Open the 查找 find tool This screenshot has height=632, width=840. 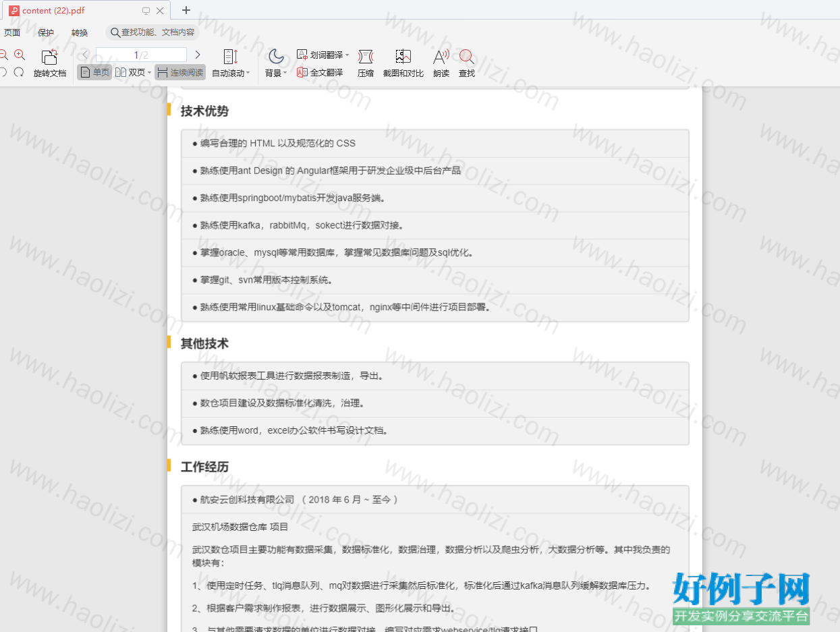coord(467,63)
